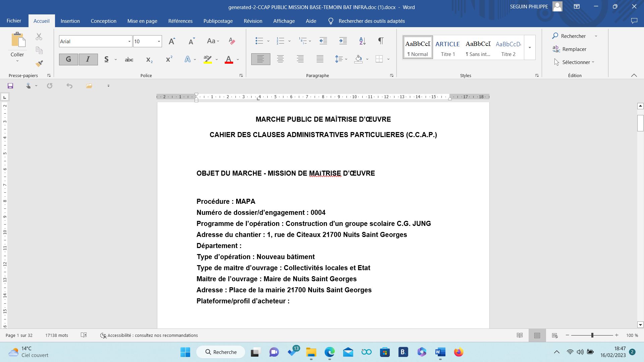
Task: Open file folder icon in quick access toolbar
Action: (89, 86)
